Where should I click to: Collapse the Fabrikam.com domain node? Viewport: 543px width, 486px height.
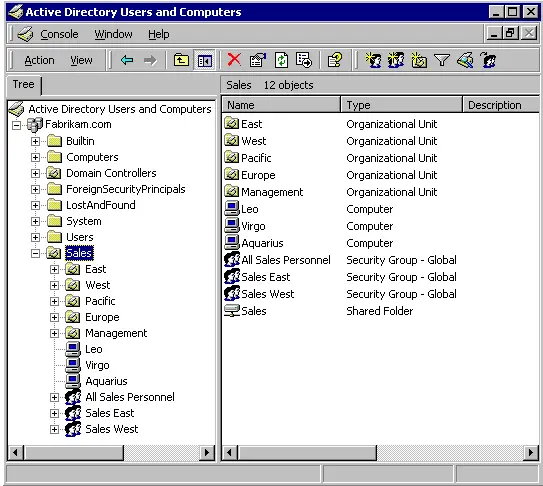pyautogui.click(x=16, y=125)
